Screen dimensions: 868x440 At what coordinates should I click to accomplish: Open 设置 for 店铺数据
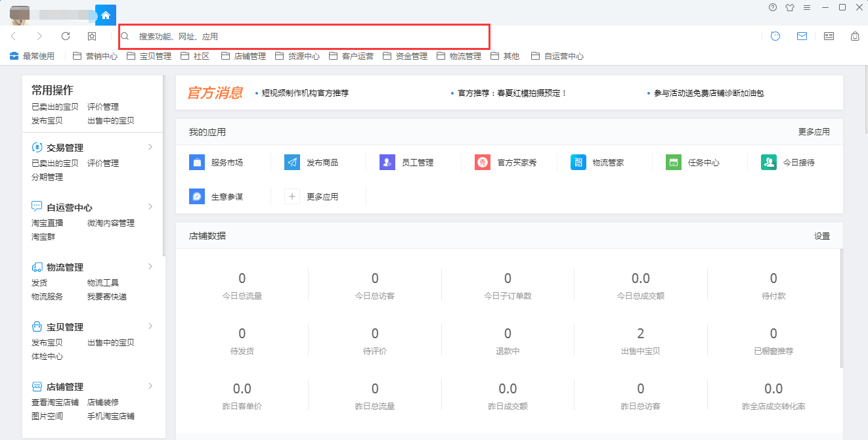click(x=821, y=236)
